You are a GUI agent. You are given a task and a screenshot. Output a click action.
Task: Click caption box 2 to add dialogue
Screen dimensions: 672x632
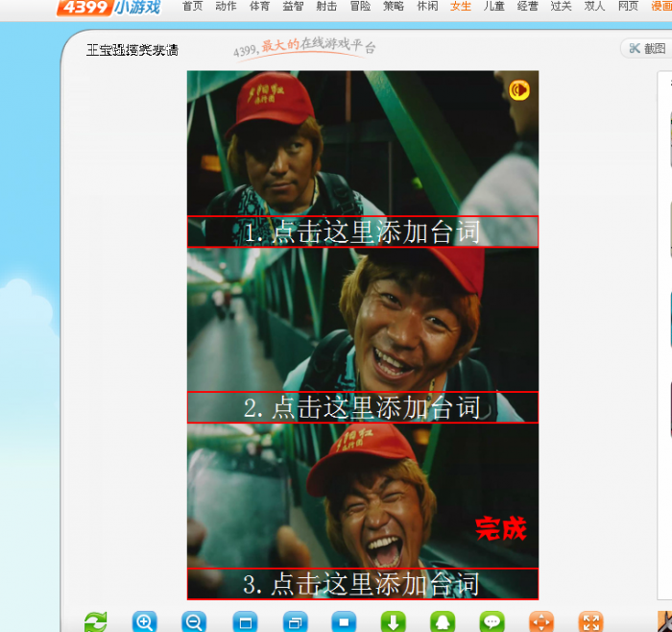coord(363,407)
